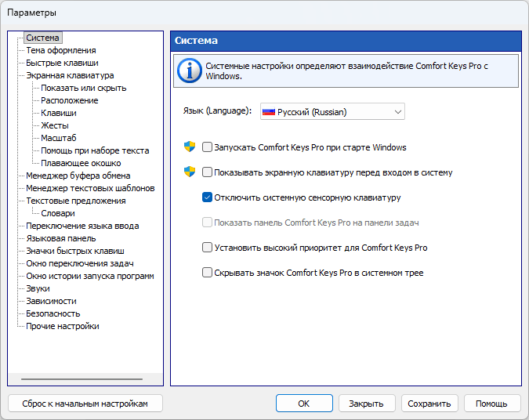Select Окно переключения задач
This screenshot has height=420, width=529.
[80, 263]
